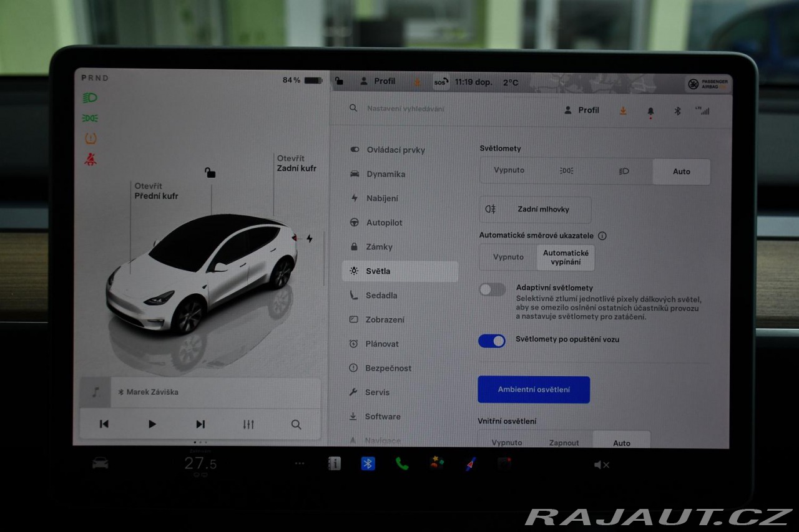Tap the unlock padlock above the car
Screen dimensions: 799x532
pos(210,173)
